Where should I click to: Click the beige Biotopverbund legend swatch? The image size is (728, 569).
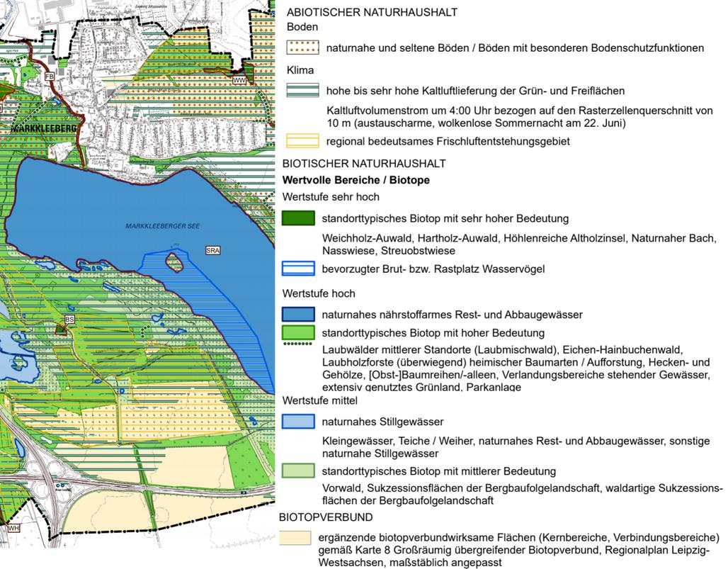[295, 537]
